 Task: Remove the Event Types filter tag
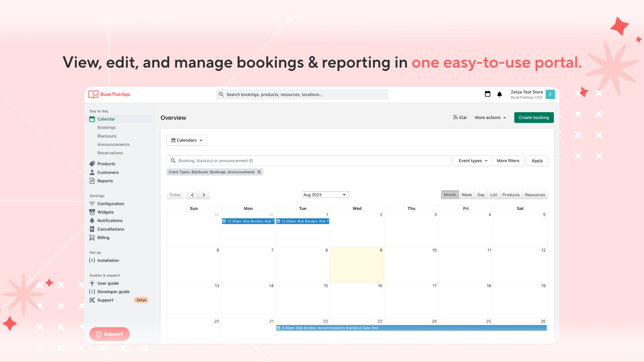259,172
